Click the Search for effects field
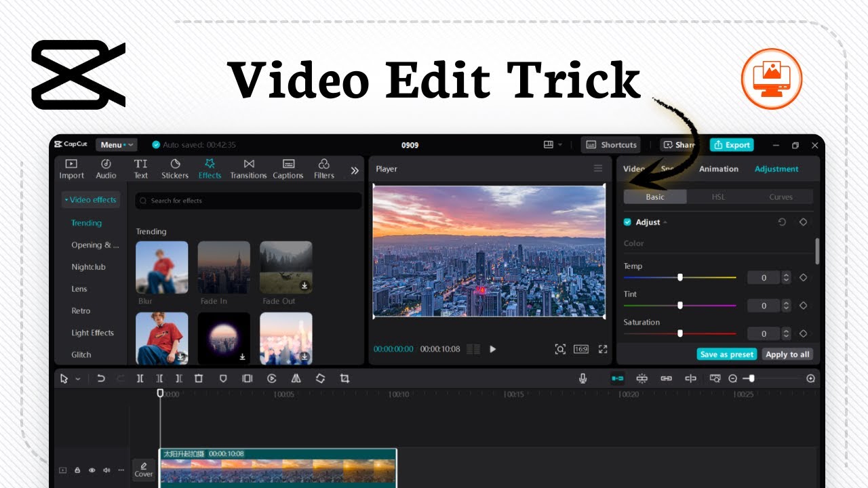Image resolution: width=868 pixels, height=488 pixels. (x=248, y=201)
